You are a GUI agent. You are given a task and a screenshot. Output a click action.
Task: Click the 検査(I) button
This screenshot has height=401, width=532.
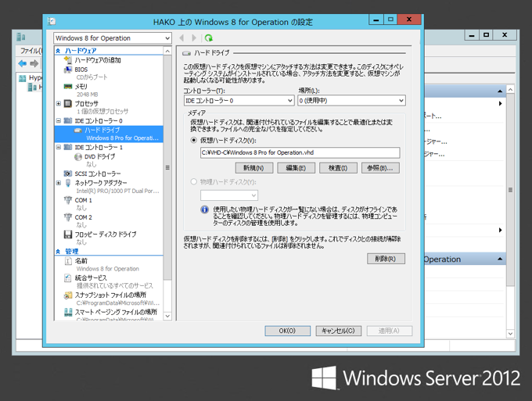tap(338, 168)
